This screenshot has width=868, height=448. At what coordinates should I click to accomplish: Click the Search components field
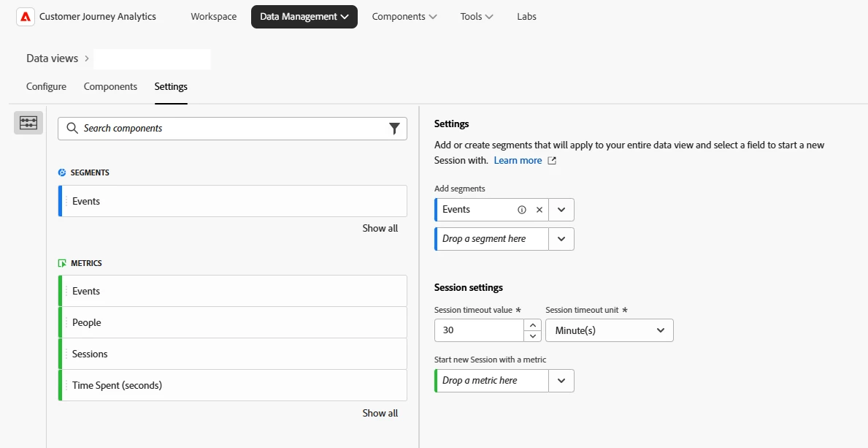coord(234,129)
